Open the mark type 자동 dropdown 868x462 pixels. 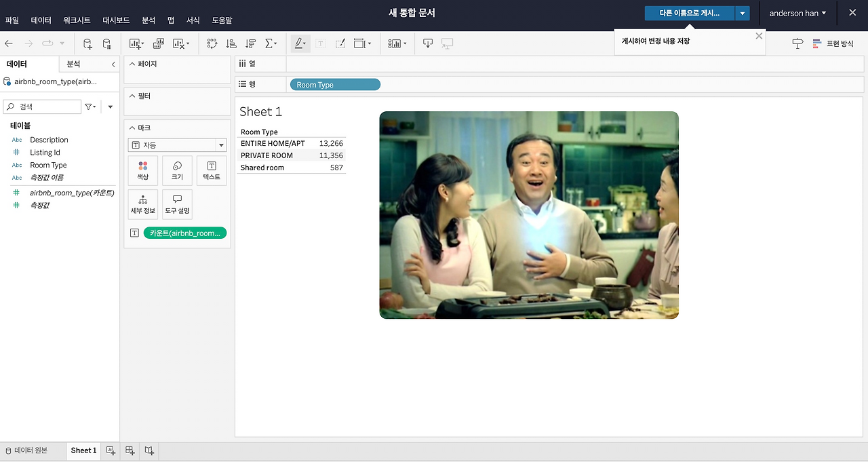coord(177,145)
